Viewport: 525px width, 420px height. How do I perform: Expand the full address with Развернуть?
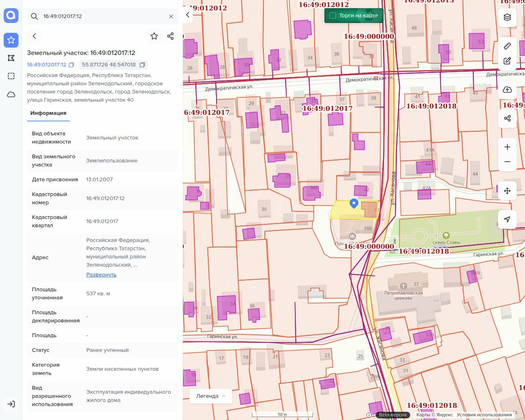click(101, 275)
